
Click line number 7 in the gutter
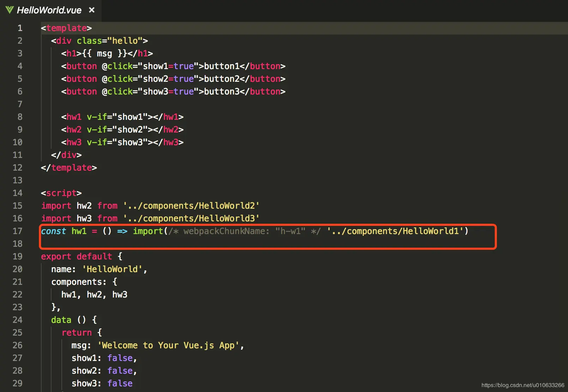click(x=20, y=104)
